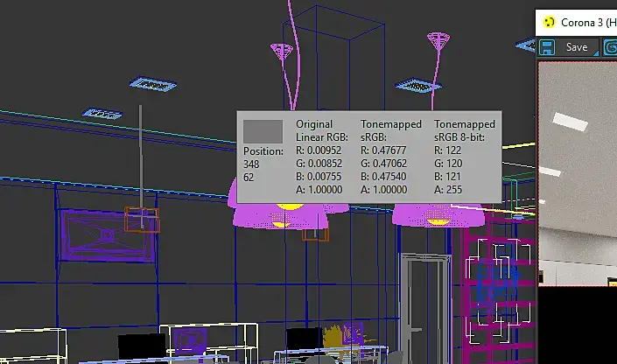Click the 'Tonemapped sRGB 8-bit:' heading
The height and width of the screenshot is (364, 617).
point(465,130)
